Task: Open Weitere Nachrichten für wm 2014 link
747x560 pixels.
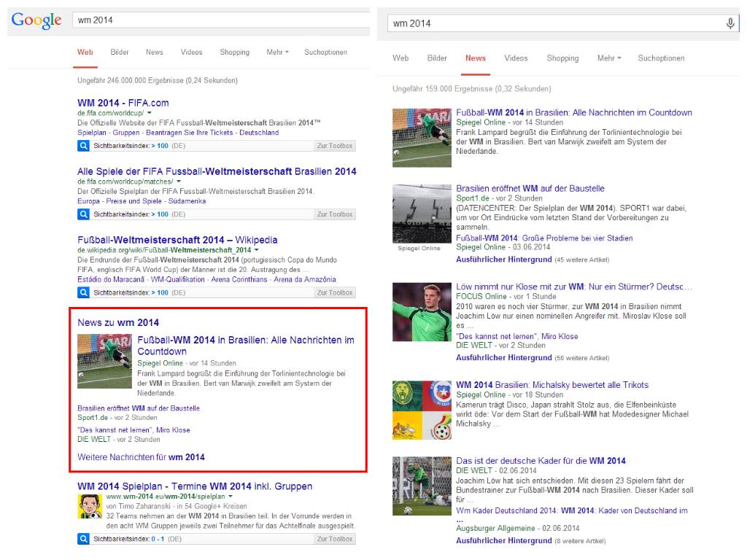Action: 141,457
